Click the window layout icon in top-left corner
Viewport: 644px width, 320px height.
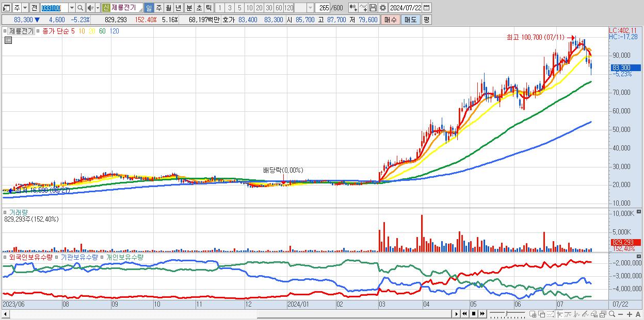click(7, 8)
